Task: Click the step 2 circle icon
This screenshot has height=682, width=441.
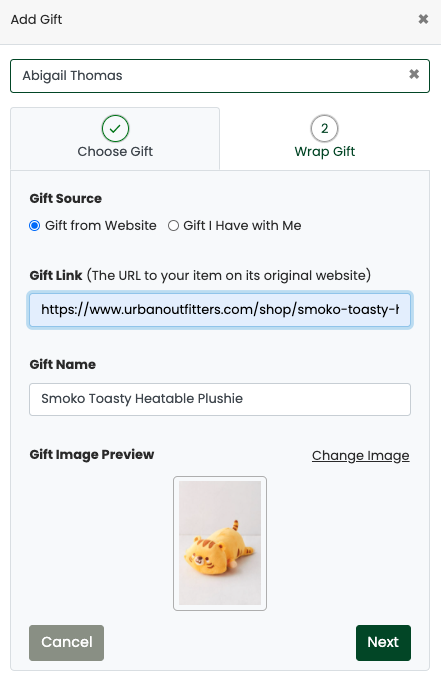Action: pos(324,128)
